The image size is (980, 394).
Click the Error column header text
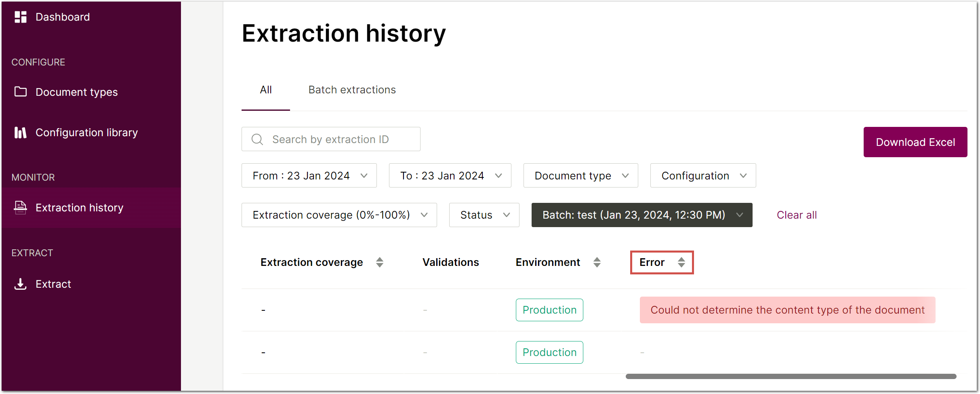(652, 262)
